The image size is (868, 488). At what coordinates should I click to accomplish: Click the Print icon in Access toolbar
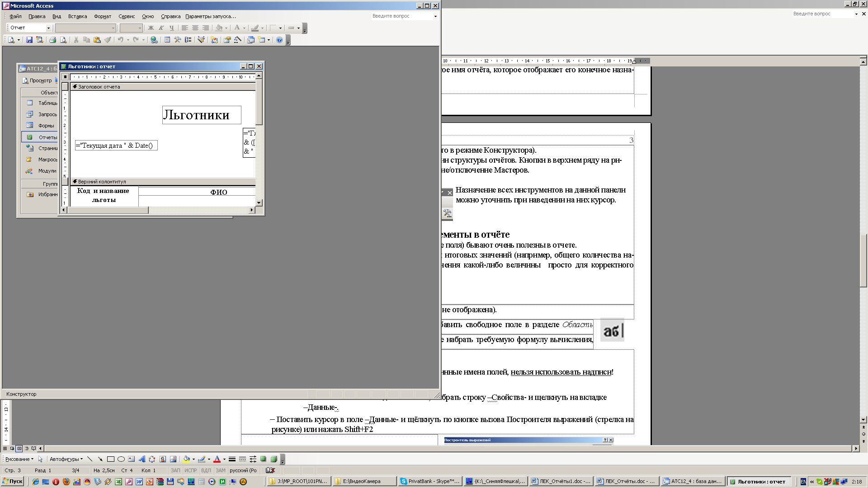[x=52, y=40]
